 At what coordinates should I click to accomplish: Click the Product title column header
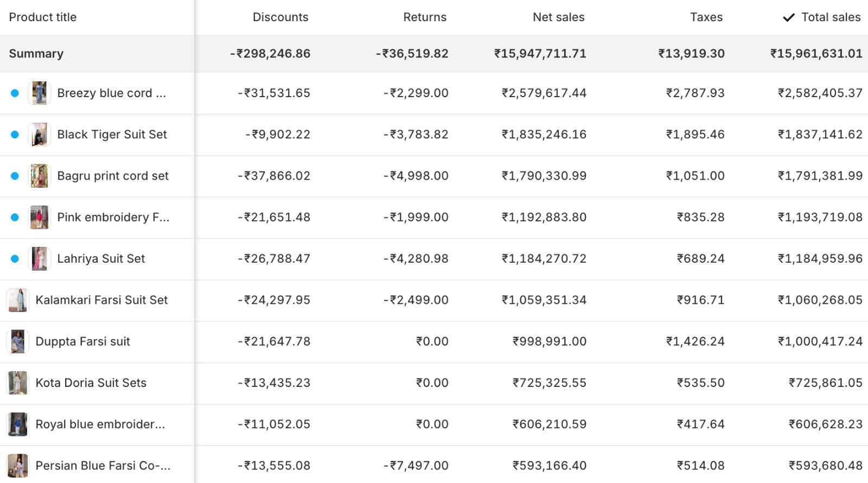tap(43, 17)
